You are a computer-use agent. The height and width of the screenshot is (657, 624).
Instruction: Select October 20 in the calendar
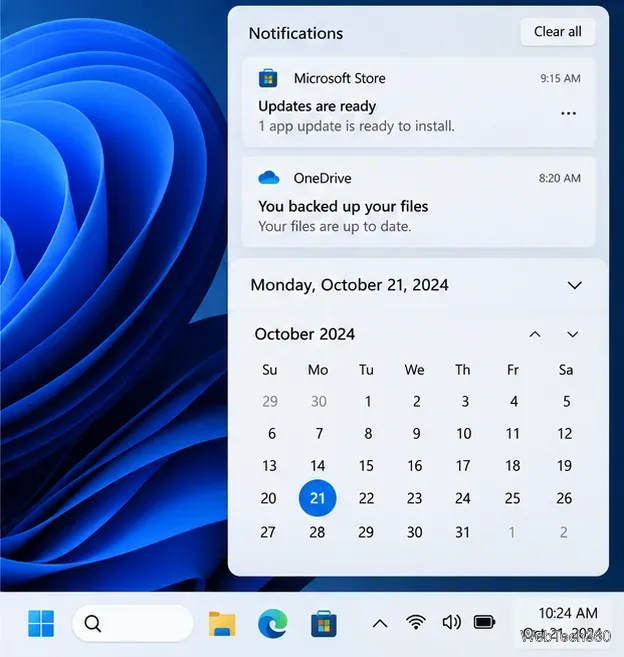coord(268,498)
